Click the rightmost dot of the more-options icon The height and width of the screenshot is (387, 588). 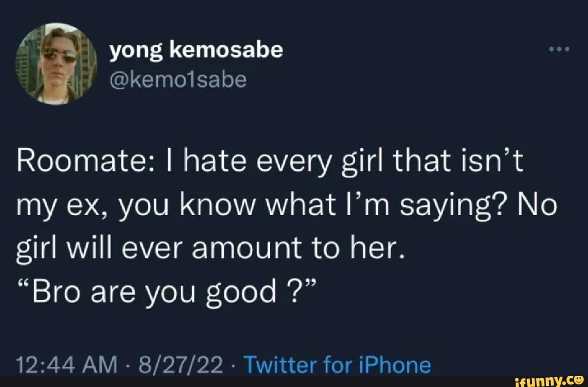pos(568,48)
